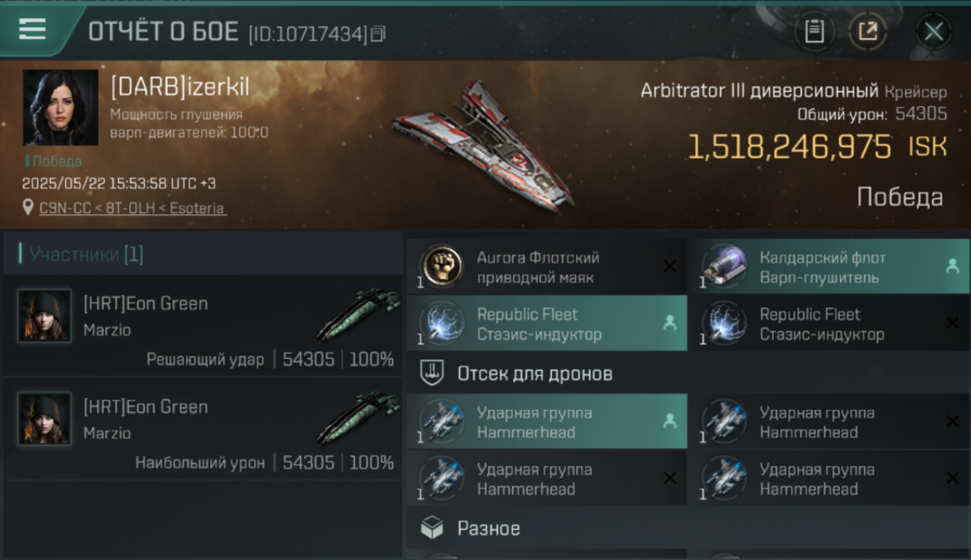The height and width of the screenshot is (560, 971).
Task: Copy the battle report ID icon
Action: [x=378, y=34]
